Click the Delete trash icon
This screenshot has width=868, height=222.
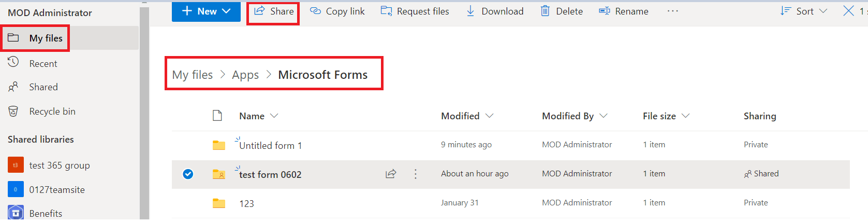point(545,11)
